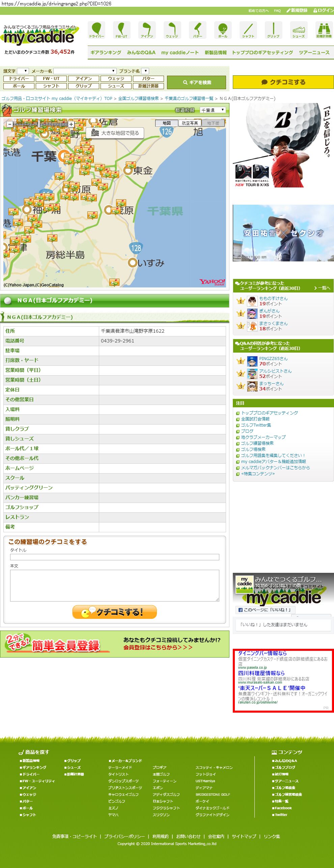Open まっちーさん user avatar
This screenshot has width=334, height=868.
tap(252, 386)
